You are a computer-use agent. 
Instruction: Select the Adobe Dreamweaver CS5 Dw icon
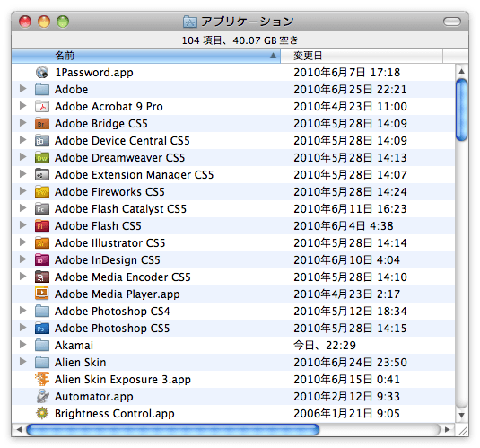(42, 157)
